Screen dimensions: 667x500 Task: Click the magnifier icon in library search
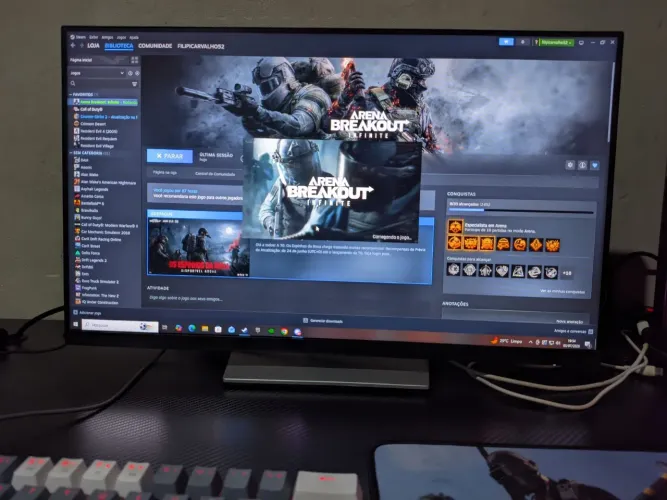click(x=73, y=84)
